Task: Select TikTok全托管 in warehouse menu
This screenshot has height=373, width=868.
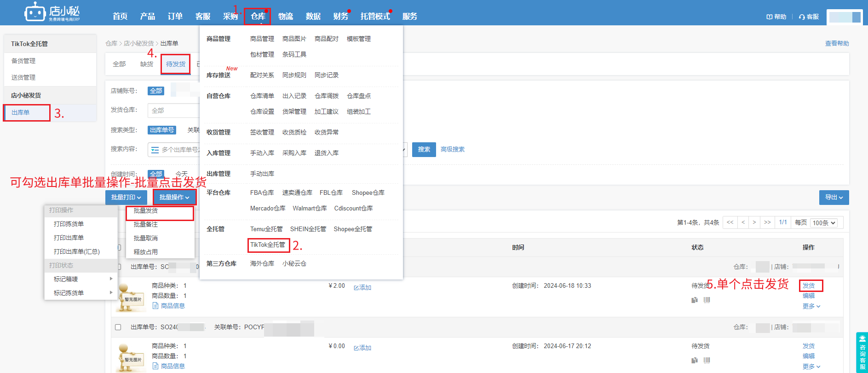Action: click(268, 245)
